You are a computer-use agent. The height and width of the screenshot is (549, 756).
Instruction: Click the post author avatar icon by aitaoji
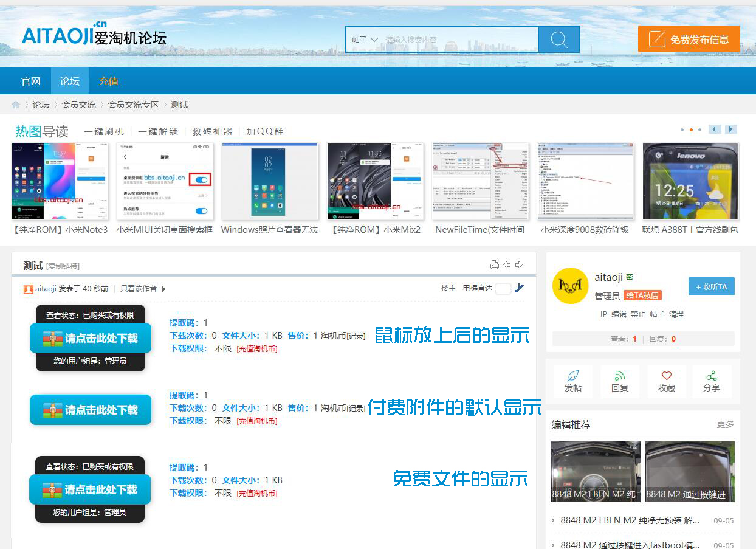pyautogui.click(x=29, y=289)
